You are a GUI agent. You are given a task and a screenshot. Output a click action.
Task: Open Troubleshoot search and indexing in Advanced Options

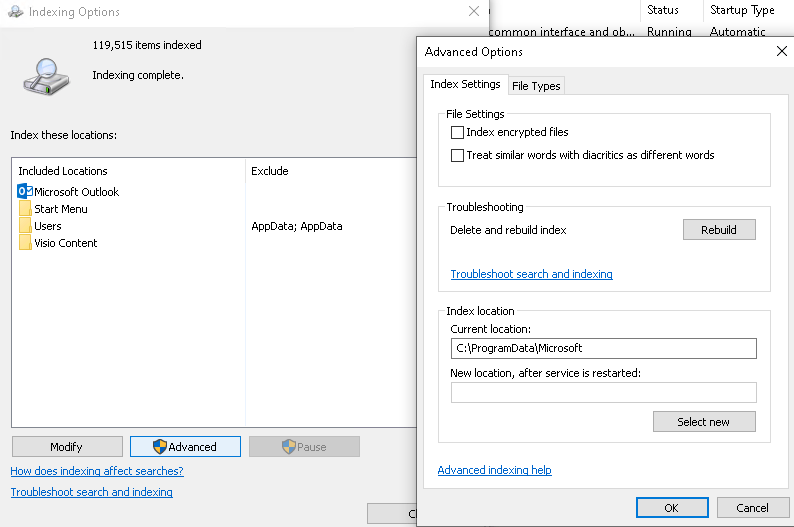pos(531,274)
